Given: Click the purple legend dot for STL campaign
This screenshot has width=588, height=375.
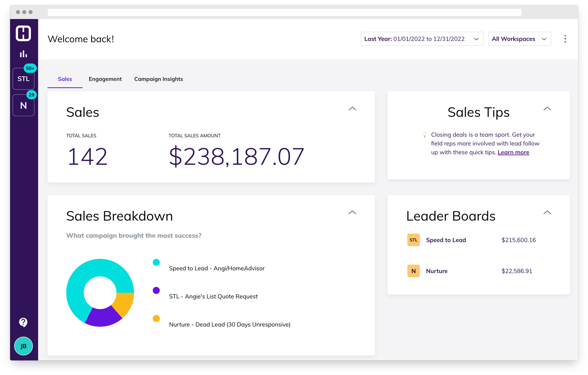Looking at the screenshot, I should 156,290.
